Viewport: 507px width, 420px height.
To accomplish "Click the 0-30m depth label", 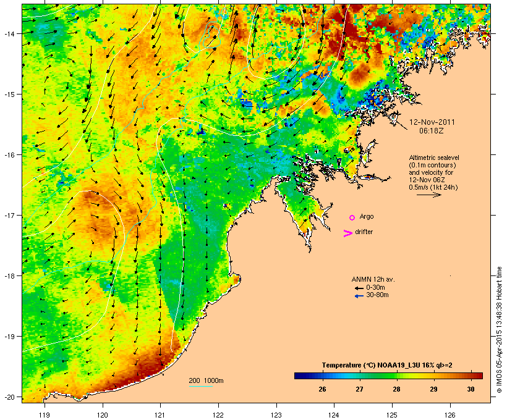I will [x=375, y=287].
